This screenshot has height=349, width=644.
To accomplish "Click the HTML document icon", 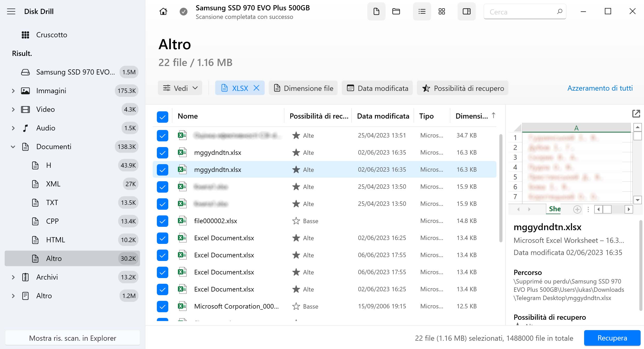I will pyautogui.click(x=35, y=240).
